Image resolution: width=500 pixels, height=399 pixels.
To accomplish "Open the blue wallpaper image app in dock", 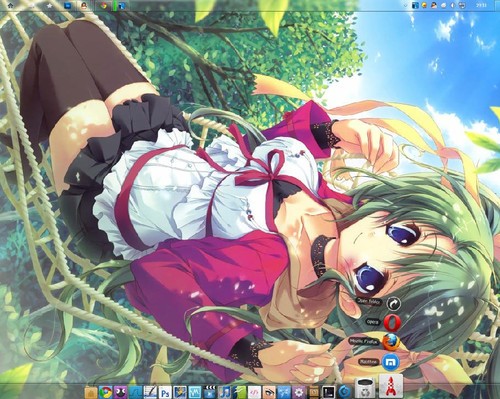I will click(180, 392).
